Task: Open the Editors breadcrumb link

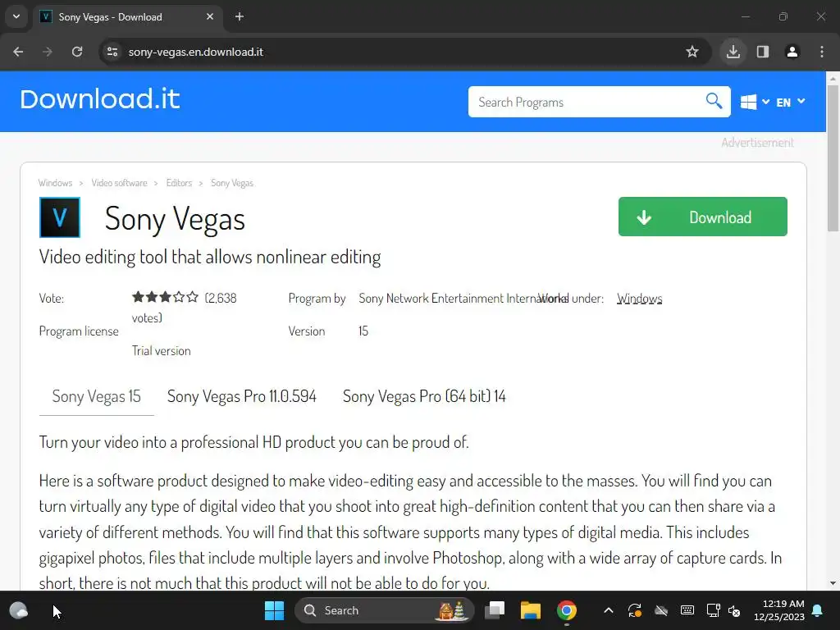Action: (179, 183)
